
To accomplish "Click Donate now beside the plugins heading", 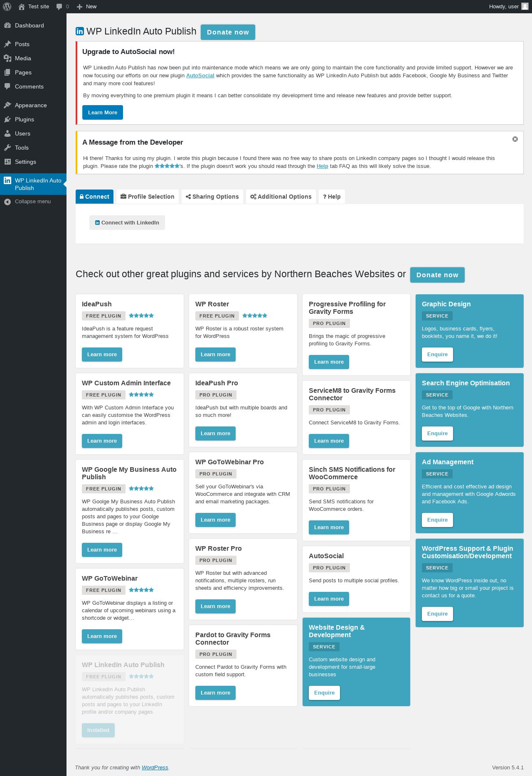I will [x=437, y=275].
